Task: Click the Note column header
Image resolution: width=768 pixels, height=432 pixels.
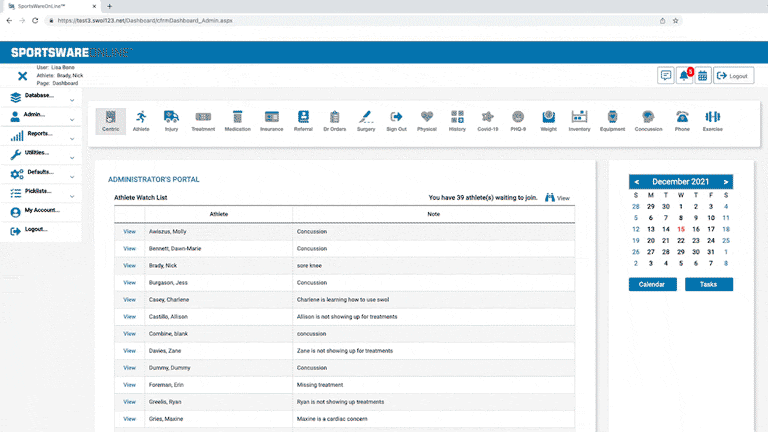Action: (433, 214)
